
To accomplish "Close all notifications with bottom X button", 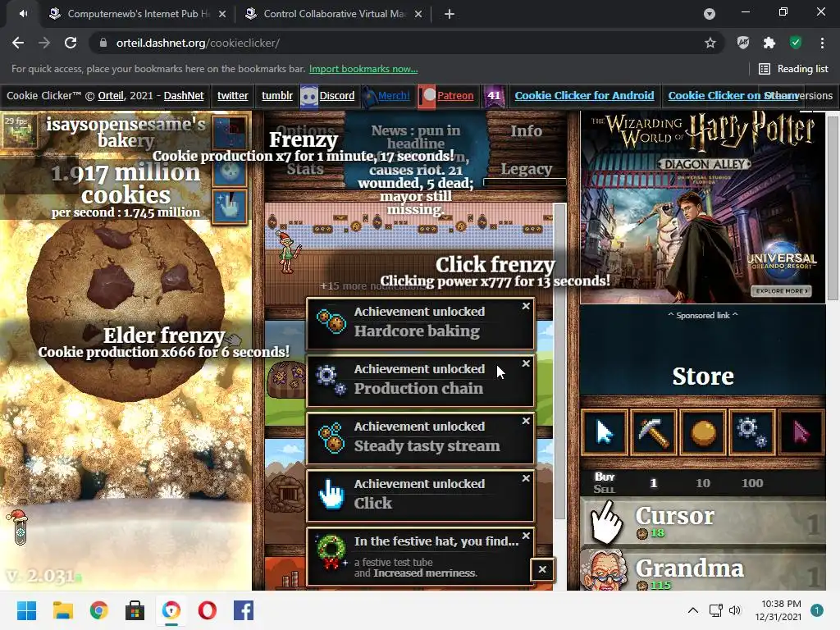I will (542, 569).
